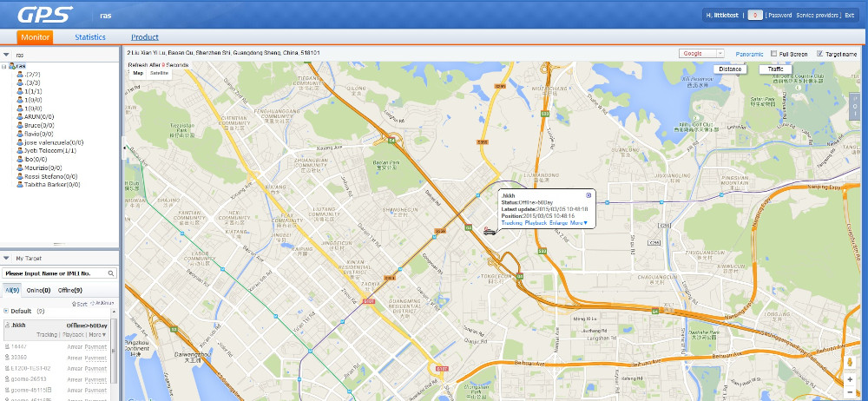The image size is (868, 401).
Task: Close the .hkkh info popup
Action: point(589,195)
